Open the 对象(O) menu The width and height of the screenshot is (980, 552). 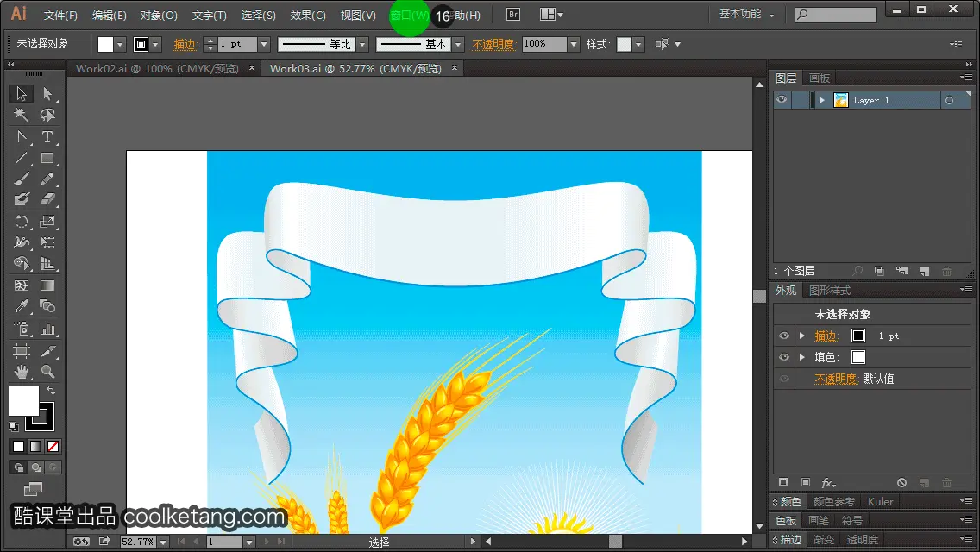pos(159,15)
